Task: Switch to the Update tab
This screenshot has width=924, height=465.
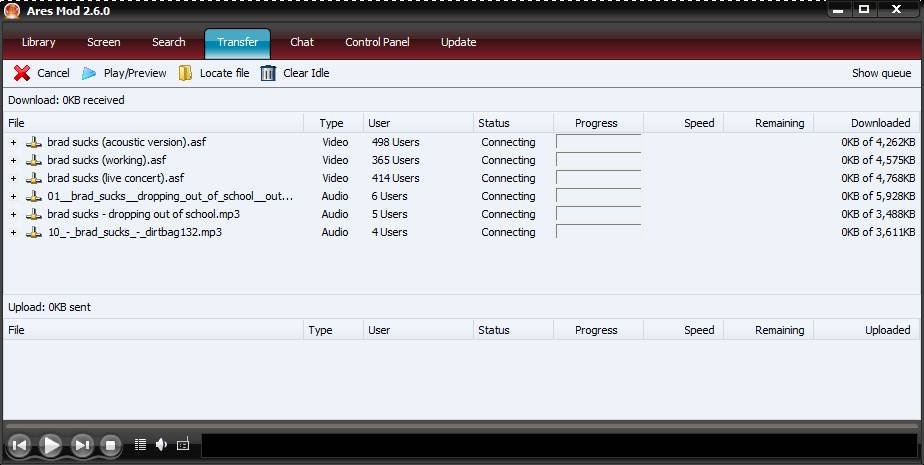Action: click(x=458, y=42)
